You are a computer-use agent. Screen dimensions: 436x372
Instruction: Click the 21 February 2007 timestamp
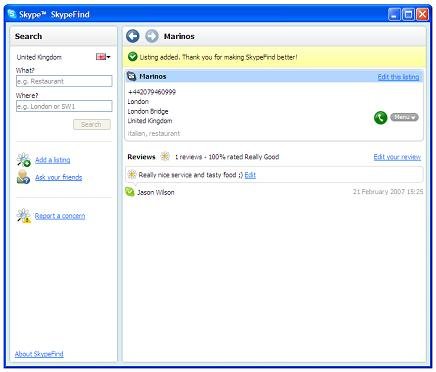point(388,192)
